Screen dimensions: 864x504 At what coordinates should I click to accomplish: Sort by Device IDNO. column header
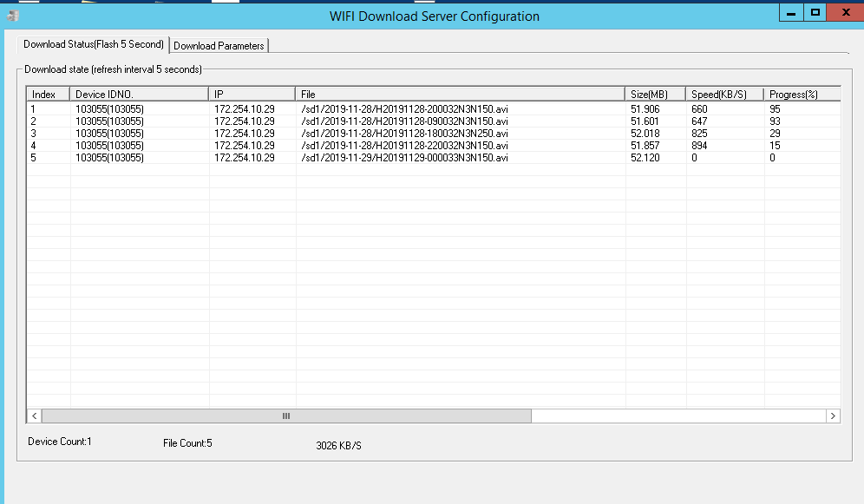[139, 95]
